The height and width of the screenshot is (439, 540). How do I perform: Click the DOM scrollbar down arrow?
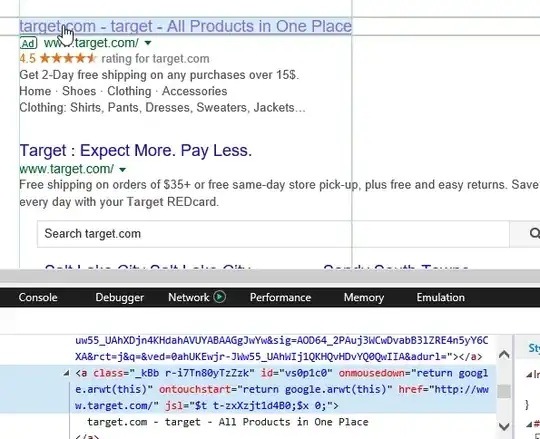coord(504,427)
